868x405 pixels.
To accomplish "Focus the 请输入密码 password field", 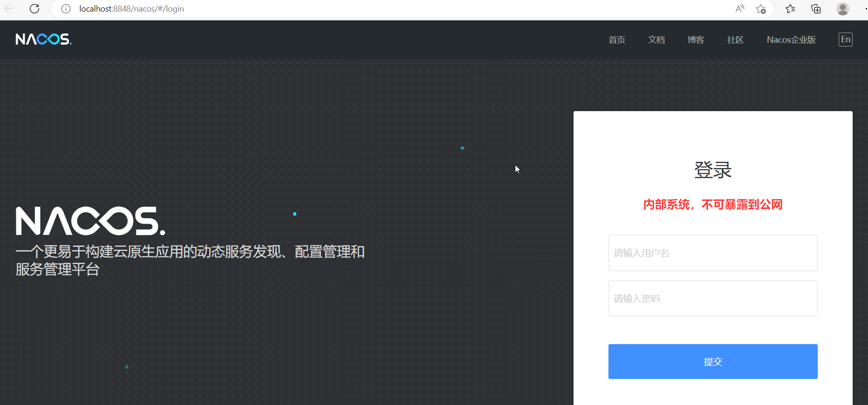I will tap(713, 299).
